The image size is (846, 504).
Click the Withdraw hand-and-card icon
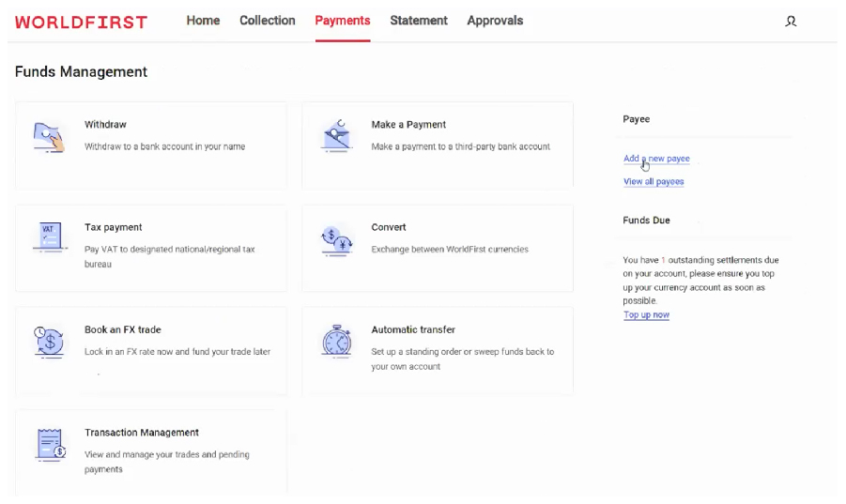click(49, 137)
